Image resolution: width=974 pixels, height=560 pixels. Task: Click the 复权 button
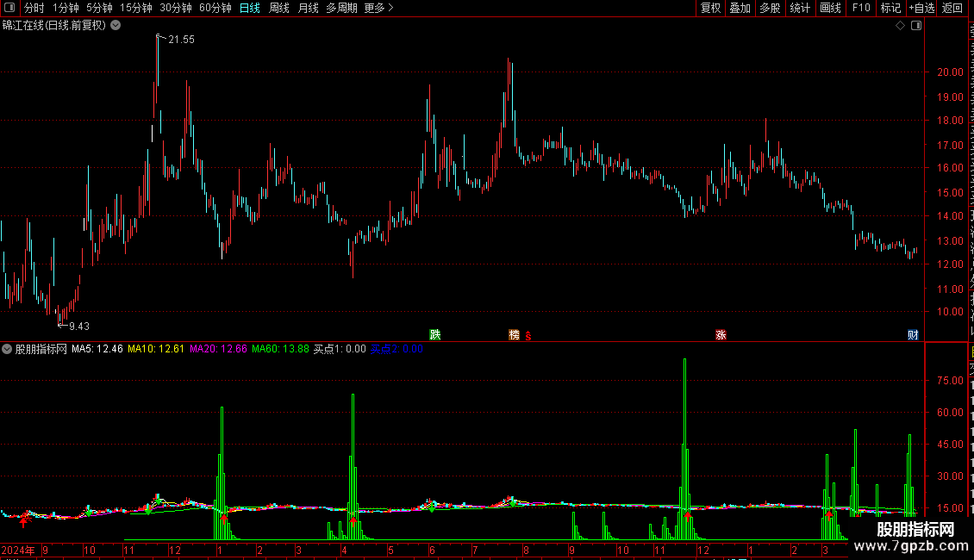pos(710,8)
